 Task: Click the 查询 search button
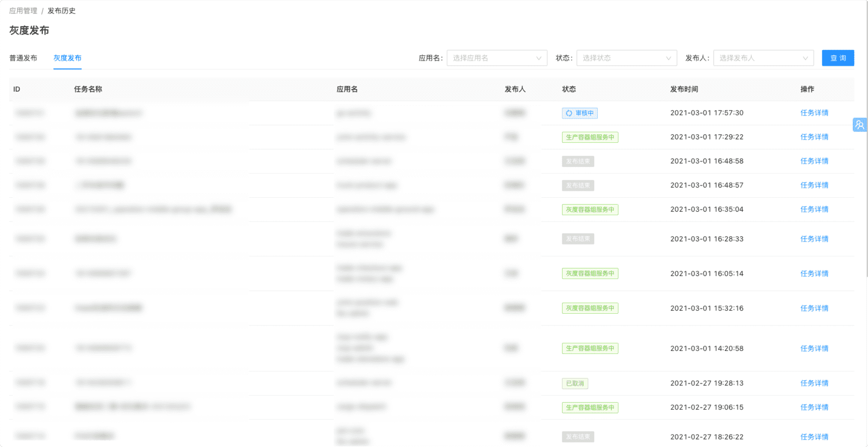click(838, 58)
